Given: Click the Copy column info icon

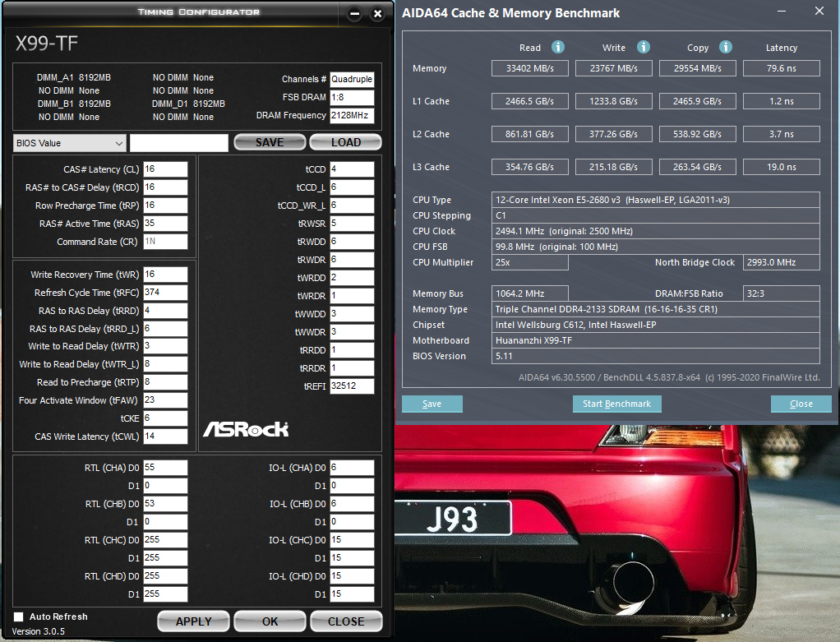Looking at the screenshot, I should point(727,48).
